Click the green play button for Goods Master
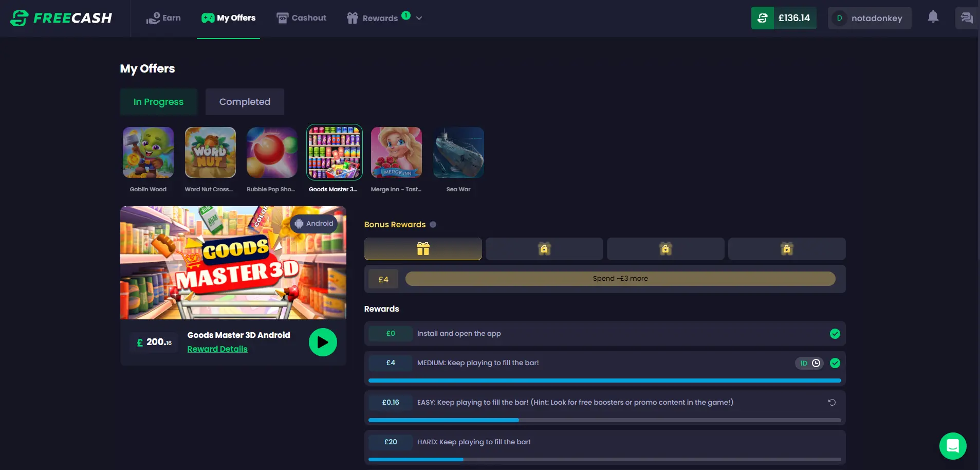Viewport: 980px width, 470px height. point(323,342)
